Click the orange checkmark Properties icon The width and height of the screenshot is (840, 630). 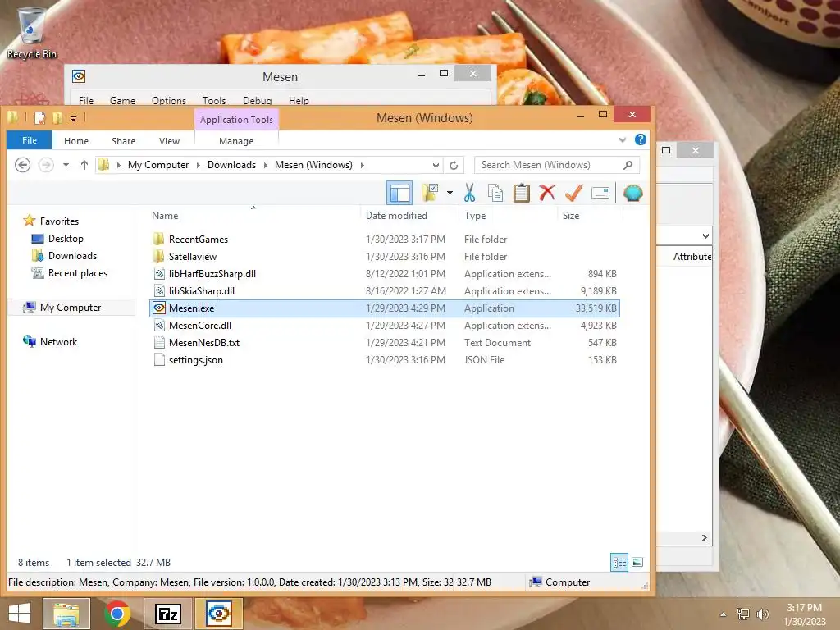(573, 193)
